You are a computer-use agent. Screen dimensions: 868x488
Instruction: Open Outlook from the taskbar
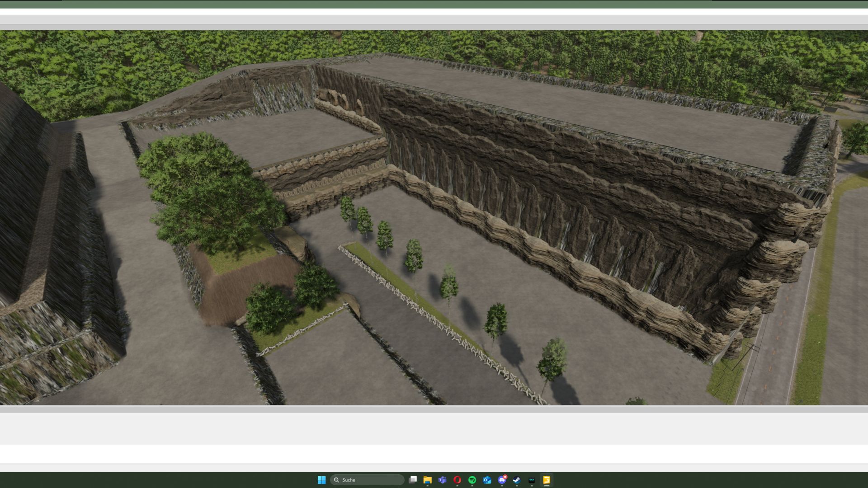pyautogui.click(x=487, y=480)
